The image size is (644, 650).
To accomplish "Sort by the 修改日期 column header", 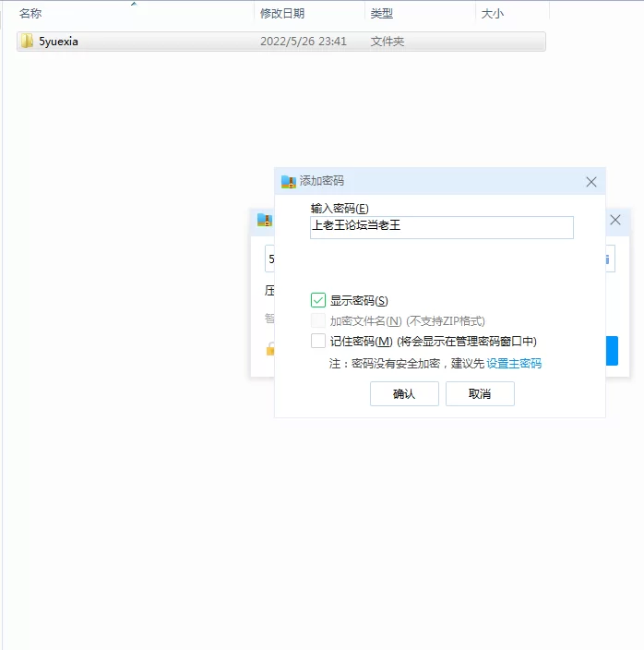I will tap(282, 14).
